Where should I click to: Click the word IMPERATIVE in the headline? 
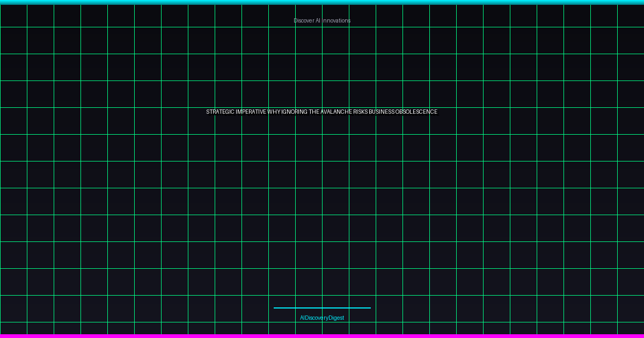(251, 112)
